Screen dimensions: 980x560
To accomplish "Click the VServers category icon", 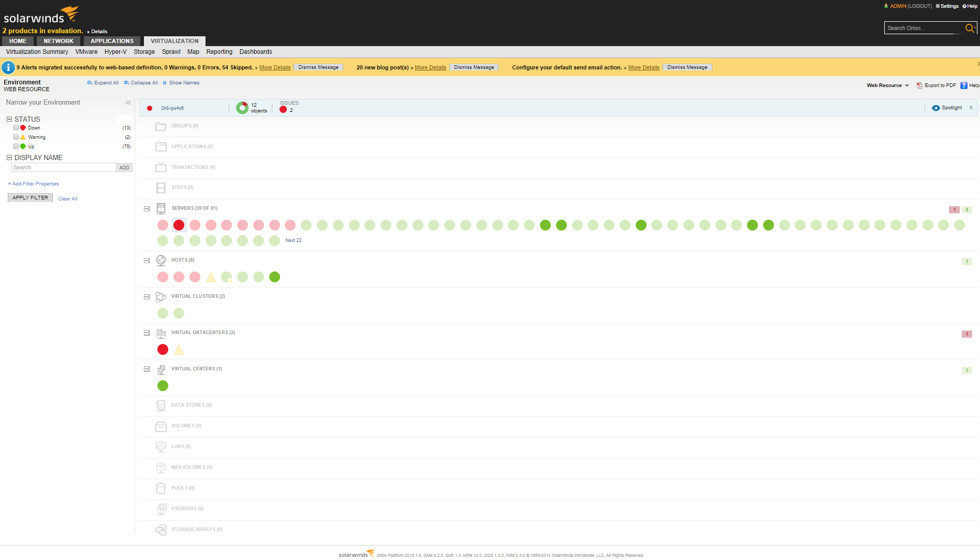I will 161,509.
